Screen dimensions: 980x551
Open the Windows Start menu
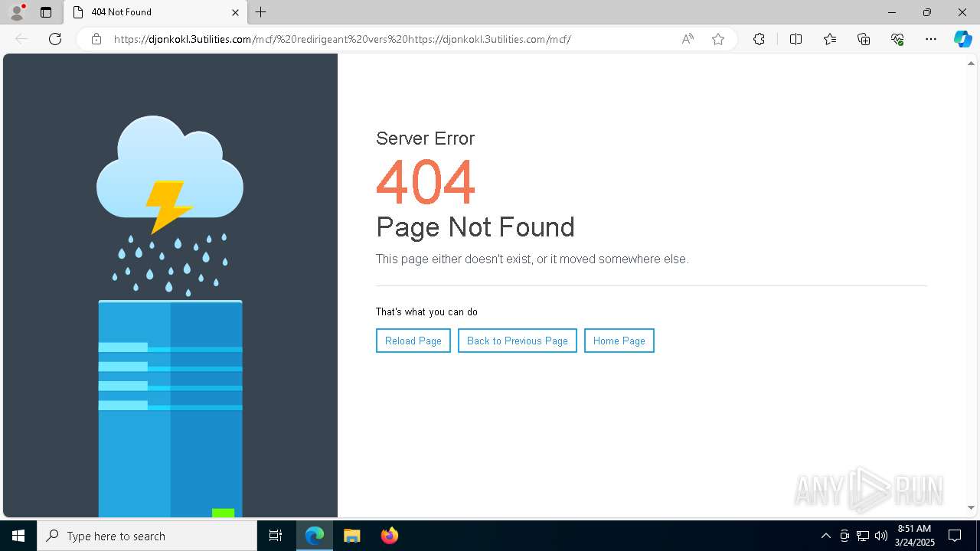click(18, 536)
